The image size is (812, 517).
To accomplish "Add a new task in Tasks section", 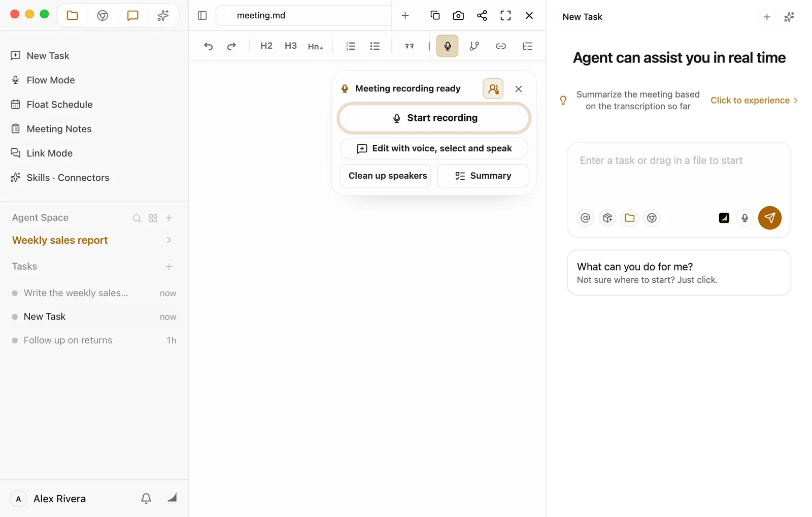I will click(x=170, y=267).
